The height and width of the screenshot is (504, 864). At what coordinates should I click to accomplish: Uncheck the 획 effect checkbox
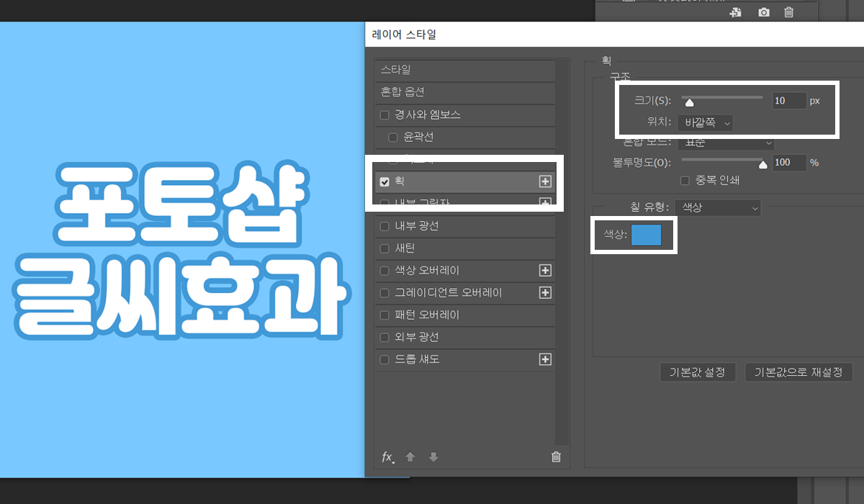click(384, 182)
